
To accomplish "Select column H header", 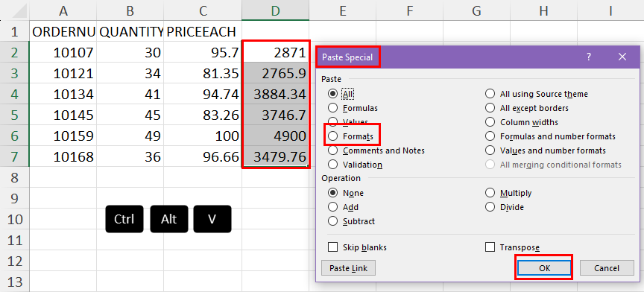I will [544, 10].
